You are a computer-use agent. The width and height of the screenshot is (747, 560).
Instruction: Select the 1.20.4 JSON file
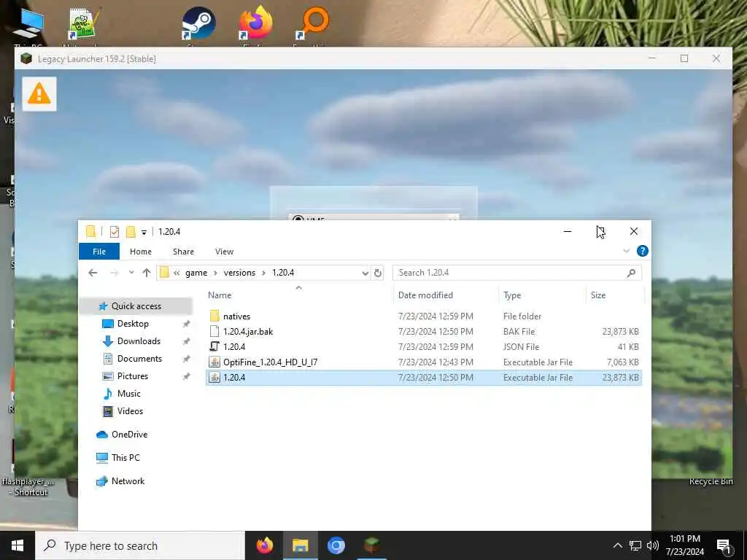pyautogui.click(x=424, y=346)
